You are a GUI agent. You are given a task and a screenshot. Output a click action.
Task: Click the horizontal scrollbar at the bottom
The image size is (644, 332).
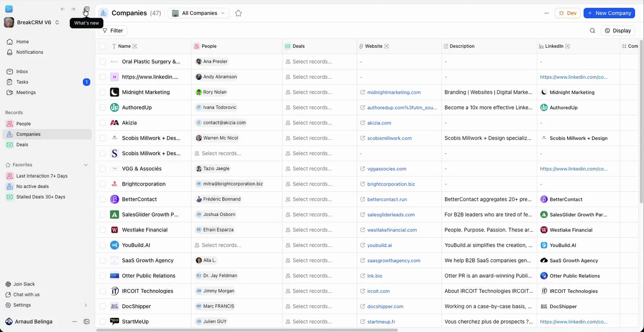point(247,330)
